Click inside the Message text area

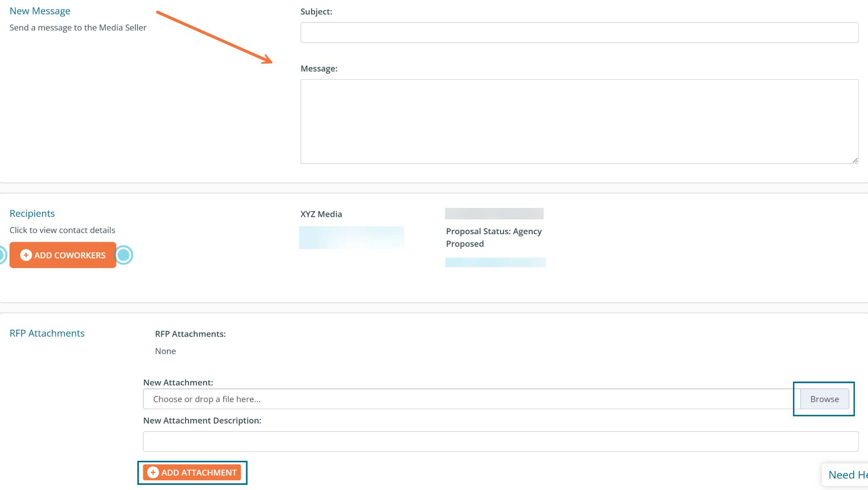579,121
